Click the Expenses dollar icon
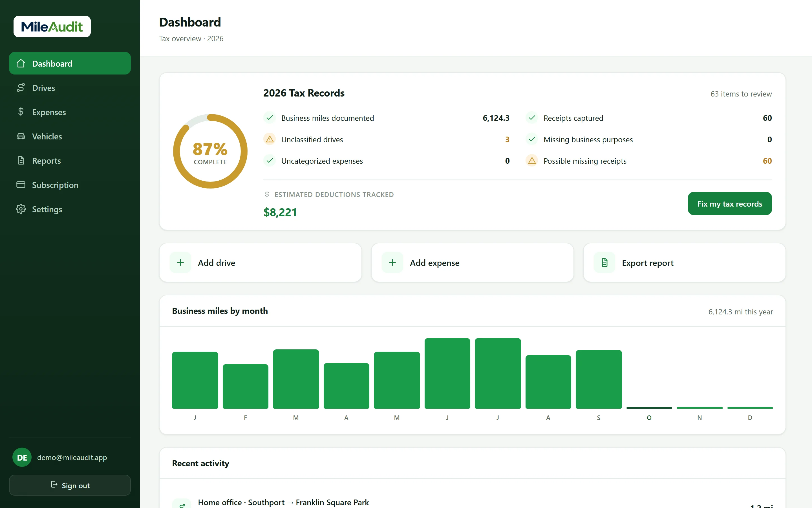This screenshot has width=812, height=508. point(21,112)
